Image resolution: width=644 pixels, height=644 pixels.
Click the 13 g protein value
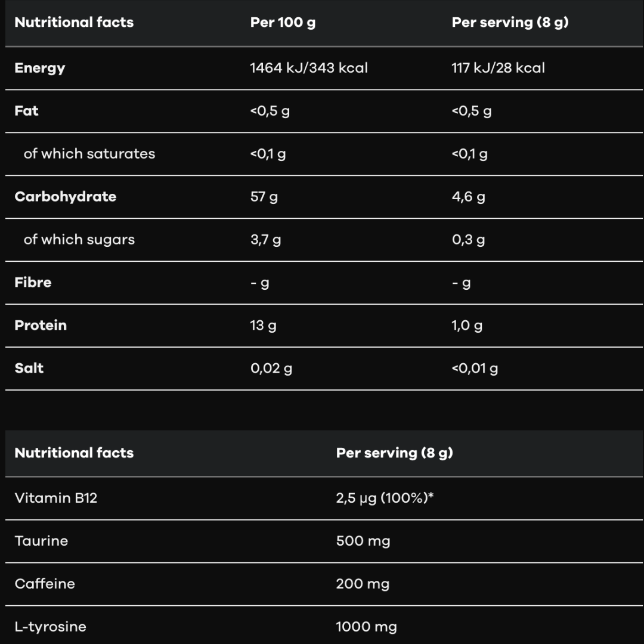click(263, 326)
